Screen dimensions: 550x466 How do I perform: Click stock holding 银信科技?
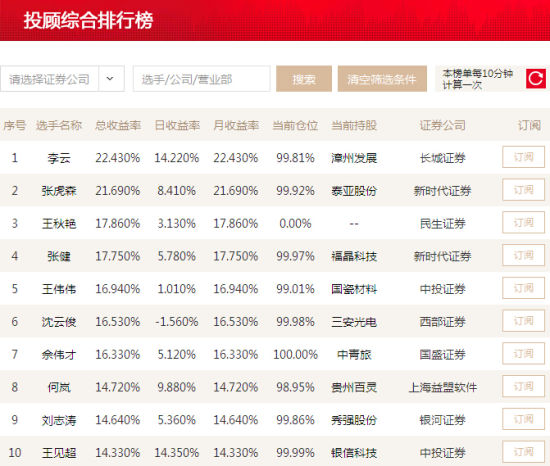coord(354,453)
